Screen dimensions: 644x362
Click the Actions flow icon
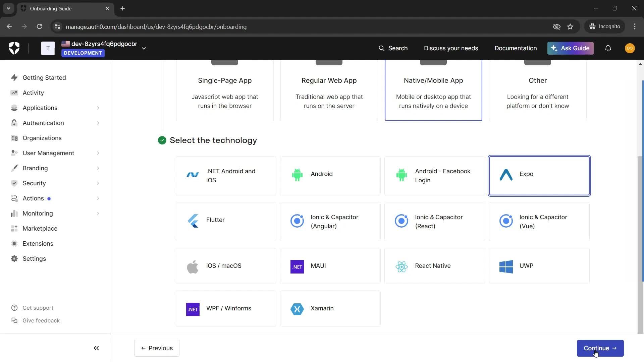point(14,198)
